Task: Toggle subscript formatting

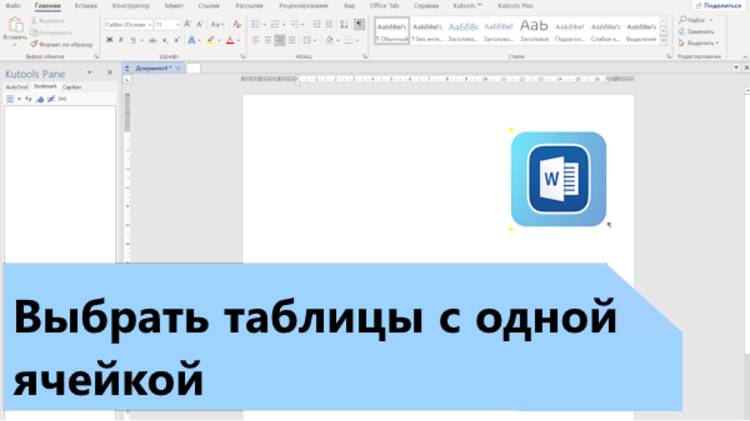Action: click(165, 40)
